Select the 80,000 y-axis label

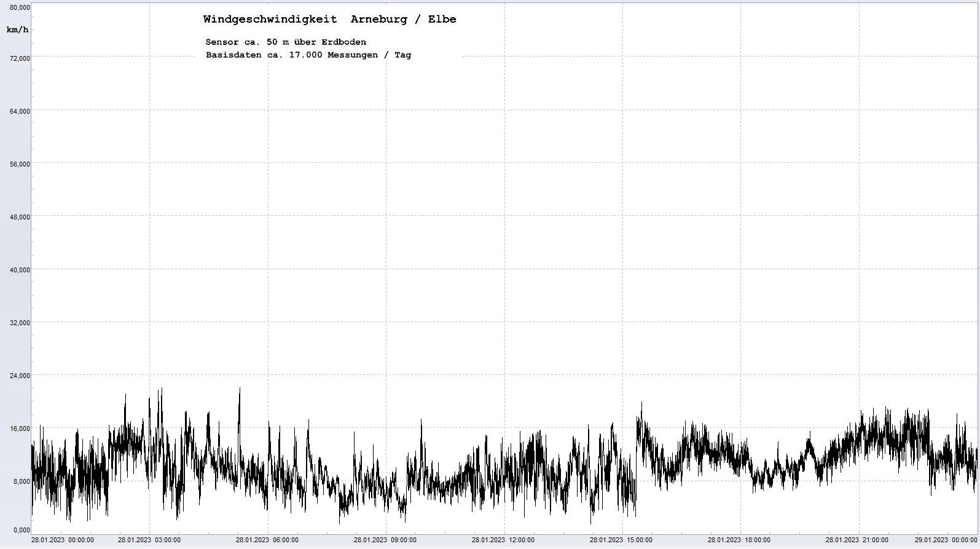[18, 7]
